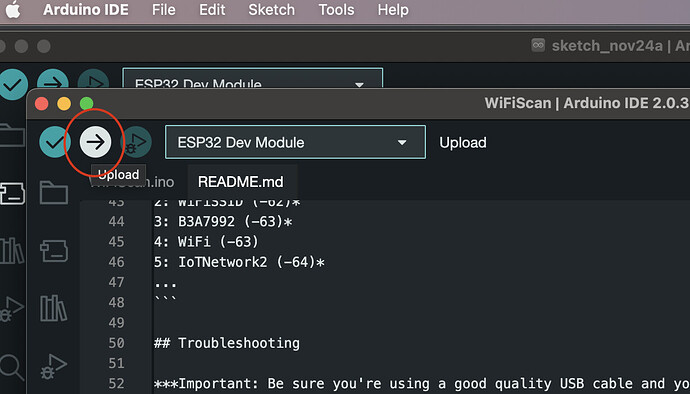Viewport: 690px width, 394px height.
Task: Click debug button in sketch_nov24a window
Action: pyautogui.click(x=93, y=79)
